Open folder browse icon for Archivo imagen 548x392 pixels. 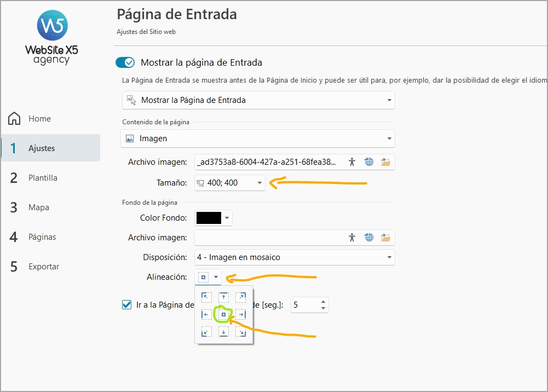386,162
